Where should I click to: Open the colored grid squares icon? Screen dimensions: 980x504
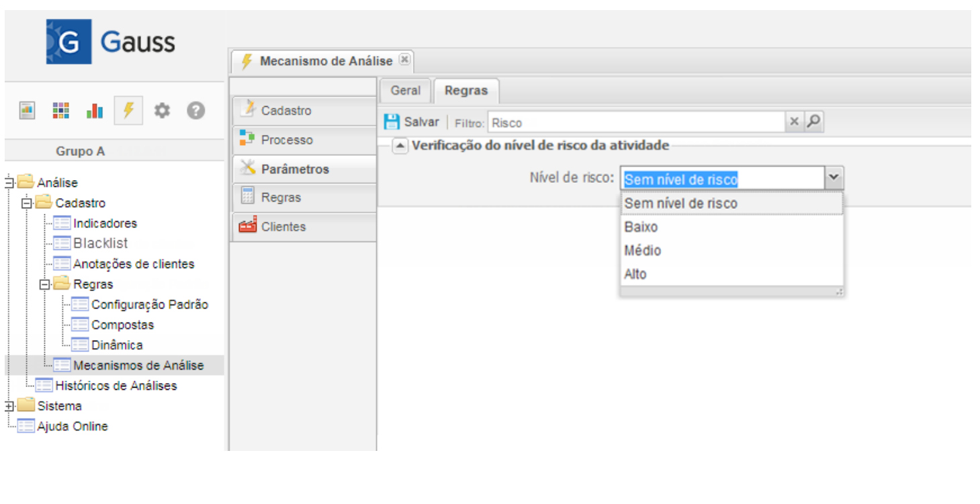[x=61, y=110]
